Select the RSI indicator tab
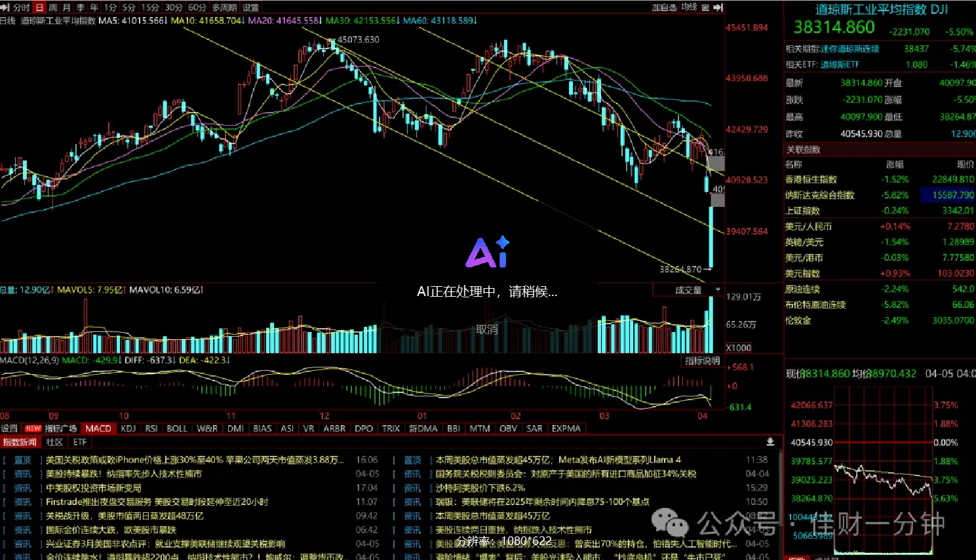976x560 pixels. (x=151, y=428)
